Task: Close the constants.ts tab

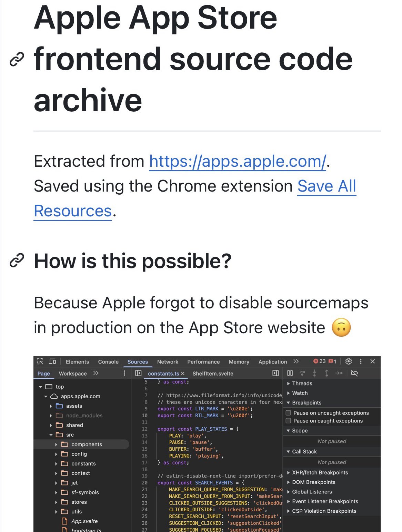Action: coord(184,373)
